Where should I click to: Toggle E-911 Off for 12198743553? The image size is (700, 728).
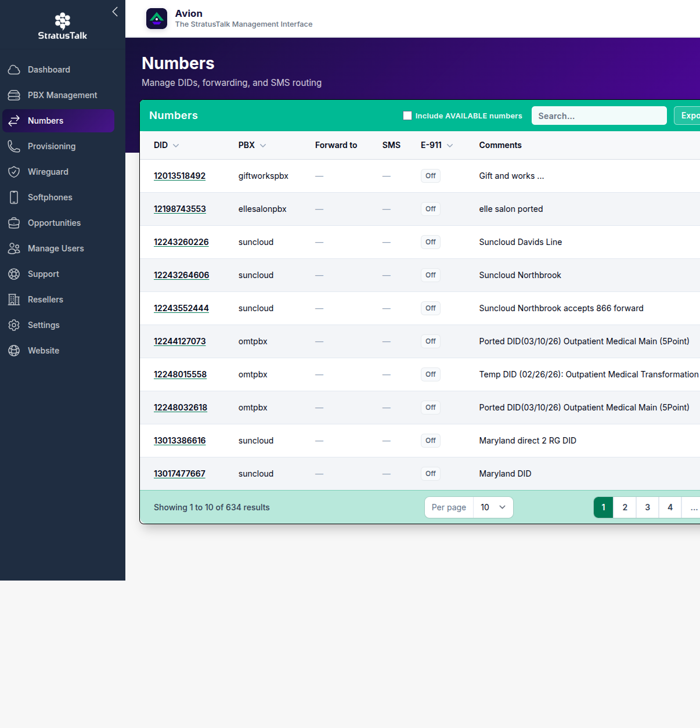(x=431, y=209)
